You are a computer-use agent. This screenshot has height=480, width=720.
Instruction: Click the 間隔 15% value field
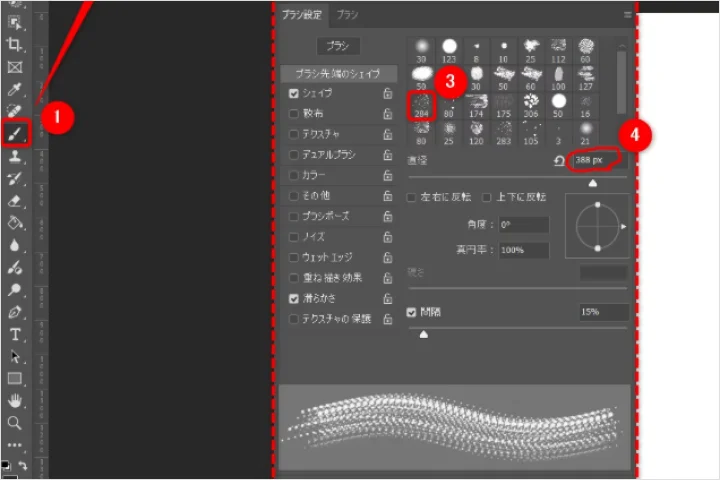click(603, 312)
